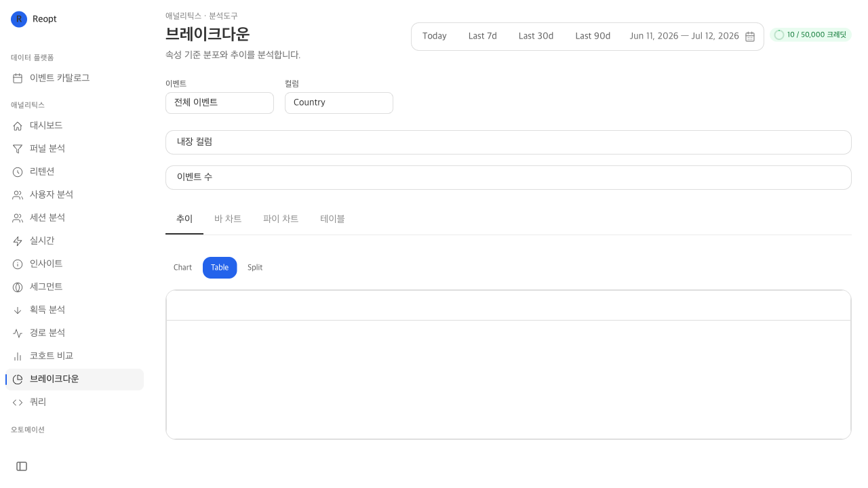The width and height of the screenshot is (868, 488).
Task: Click the Reopt workspace name
Action: pos(45,19)
